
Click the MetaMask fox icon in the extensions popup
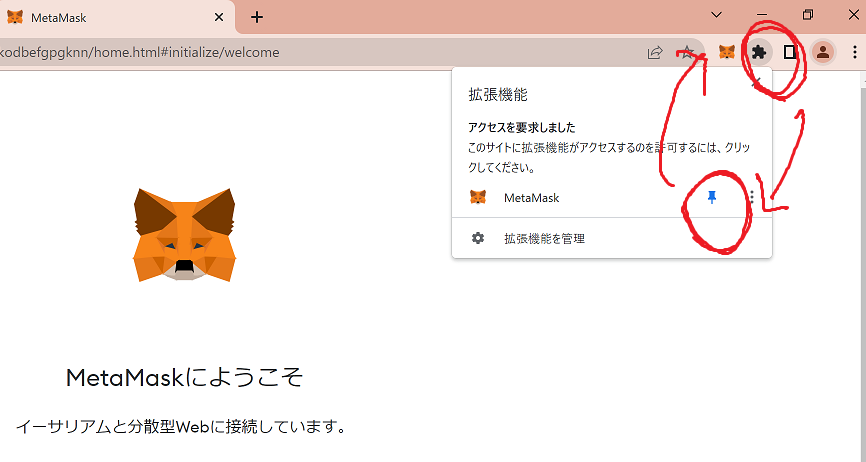478,197
